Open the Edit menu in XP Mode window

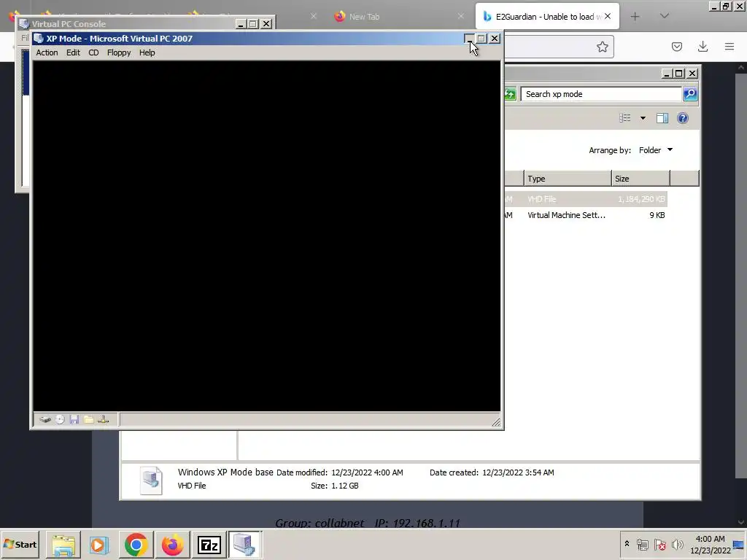point(73,52)
